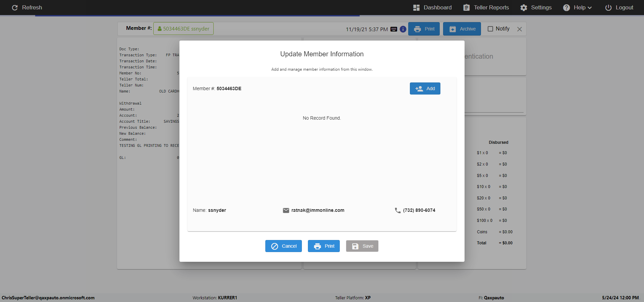This screenshot has width=644, height=302.
Task: Click the Teller Platform XP status entry
Action: (353, 298)
